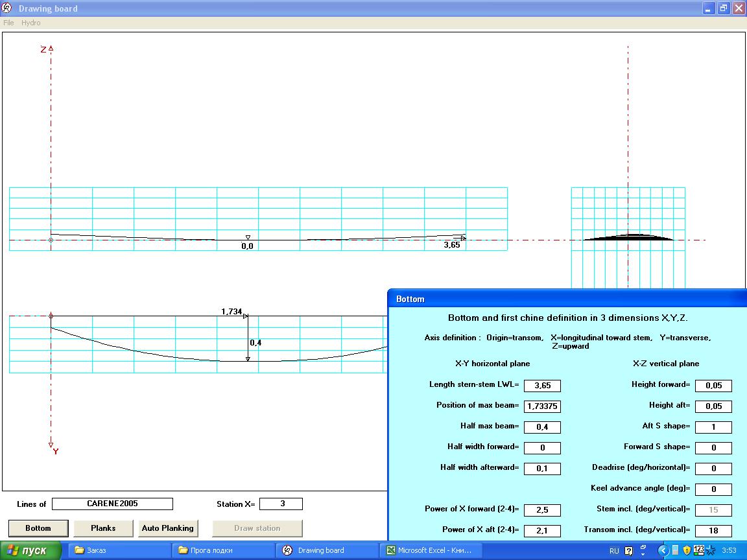Select the Lines of CARENE2005 field
Image resolution: width=747 pixels, height=560 pixels.
[112, 504]
